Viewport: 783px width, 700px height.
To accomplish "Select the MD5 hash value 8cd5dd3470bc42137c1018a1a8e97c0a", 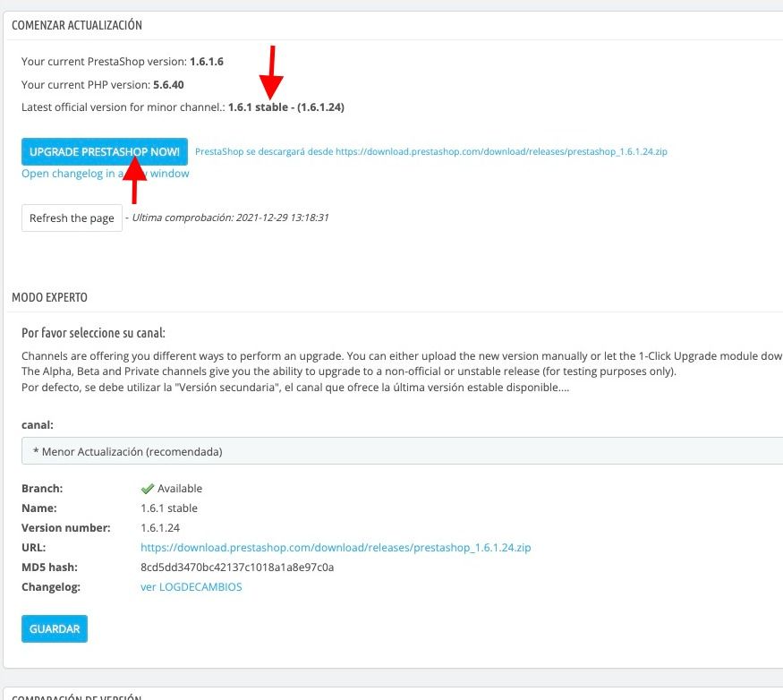I will pos(237,568).
